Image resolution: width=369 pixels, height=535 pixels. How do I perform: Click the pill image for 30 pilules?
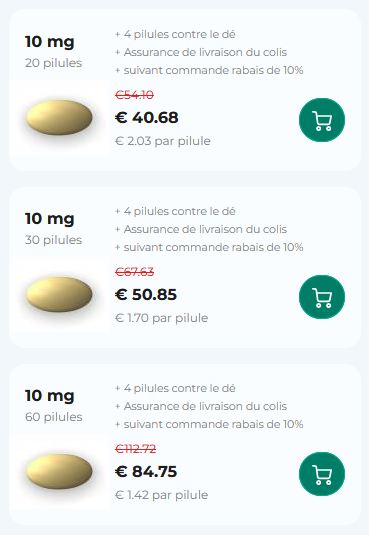59,294
